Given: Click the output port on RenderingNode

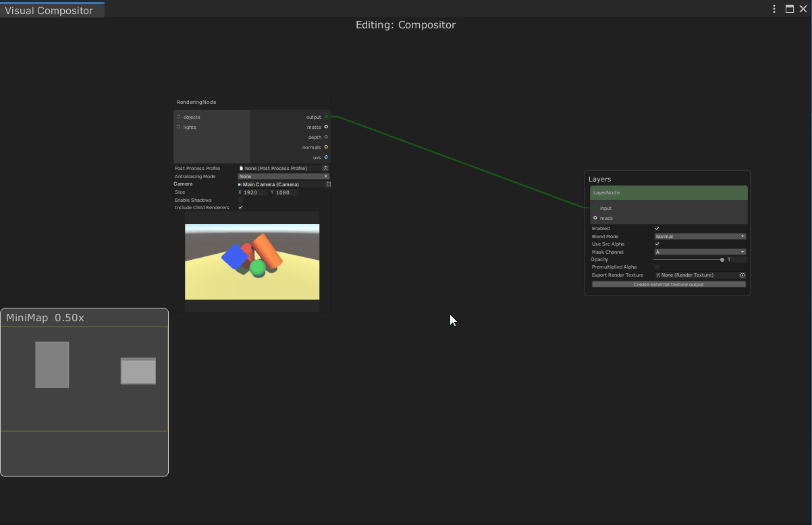Looking at the screenshot, I should pos(325,117).
